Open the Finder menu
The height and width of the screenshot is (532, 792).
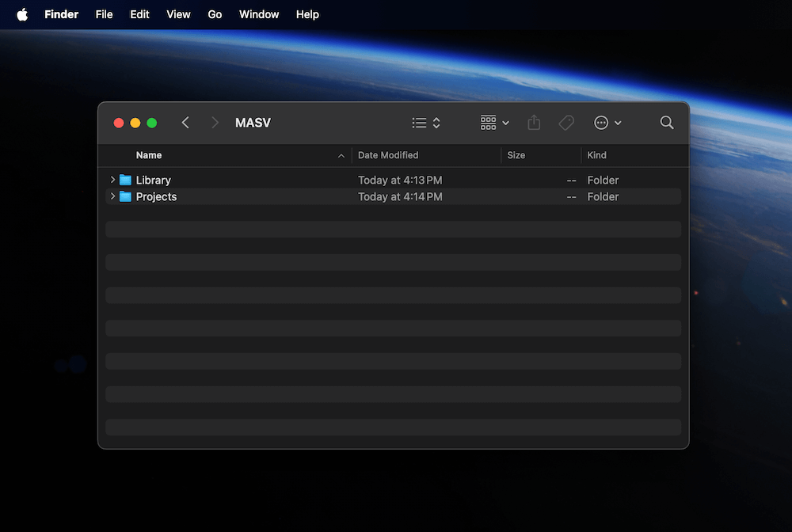(x=61, y=14)
